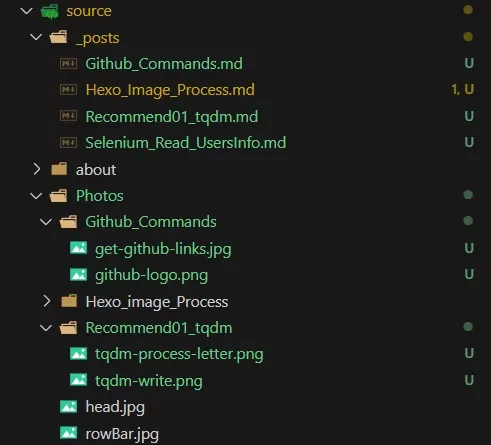Screen dimensions: 491x445
Task: Click the modified dot indicator on source row
Action: (468, 10)
